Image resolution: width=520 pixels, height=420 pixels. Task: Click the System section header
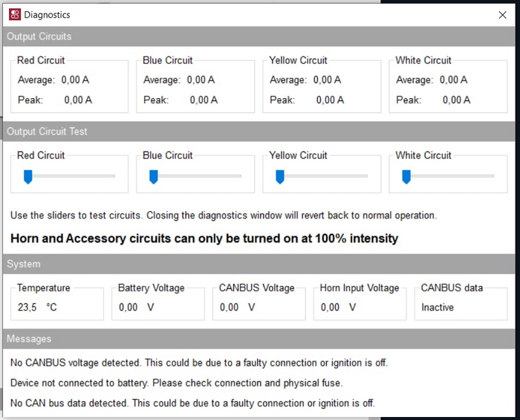24,264
